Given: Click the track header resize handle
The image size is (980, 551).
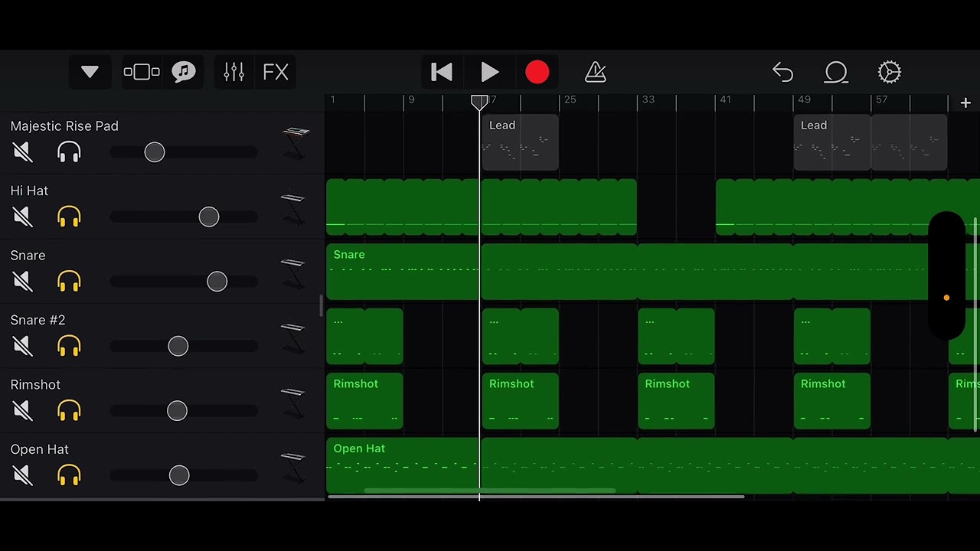Looking at the screenshot, I should coord(322,305).
